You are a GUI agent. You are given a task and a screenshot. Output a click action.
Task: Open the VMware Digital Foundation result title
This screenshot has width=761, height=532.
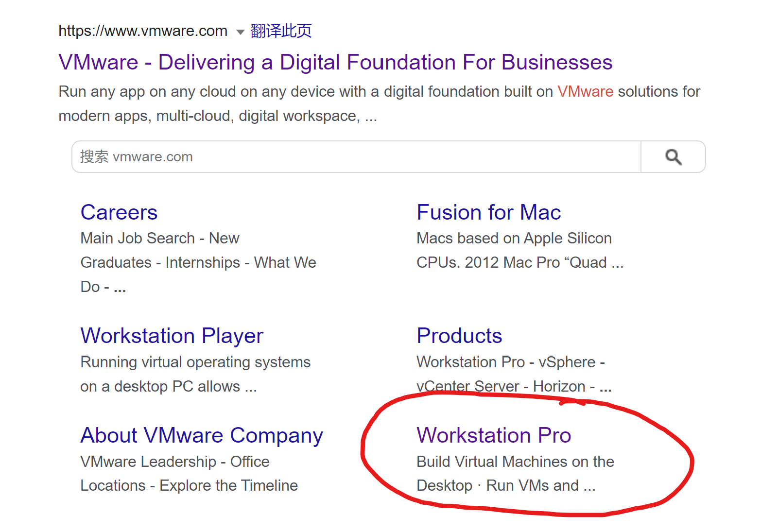coord(335,62)
